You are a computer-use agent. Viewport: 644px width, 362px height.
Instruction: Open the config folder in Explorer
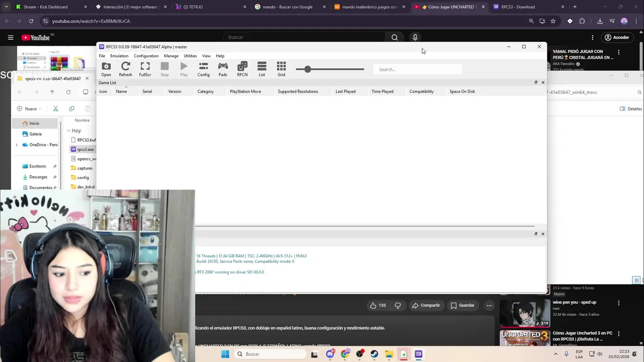[80, 177]
